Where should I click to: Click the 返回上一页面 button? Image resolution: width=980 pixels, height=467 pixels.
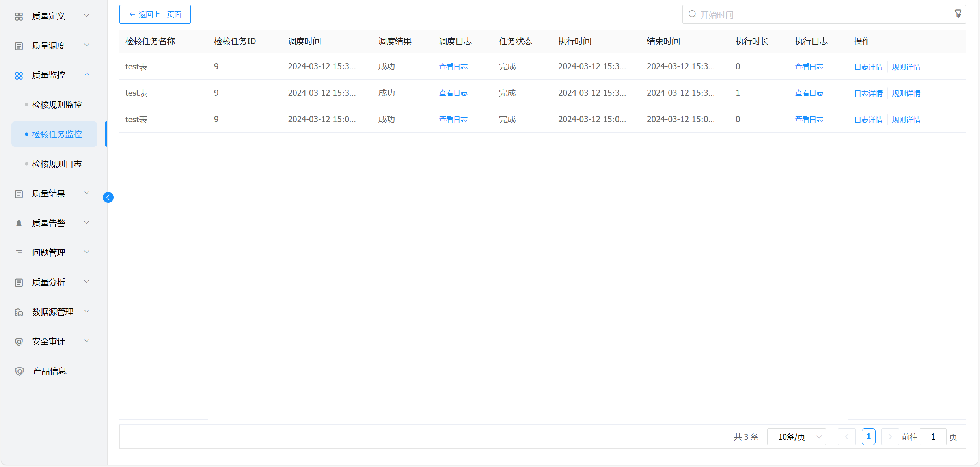155,14
